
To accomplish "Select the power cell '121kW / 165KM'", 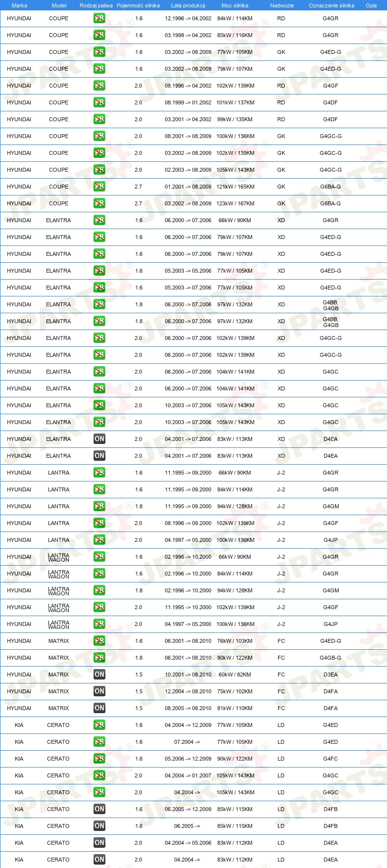I will click(235, 187).
